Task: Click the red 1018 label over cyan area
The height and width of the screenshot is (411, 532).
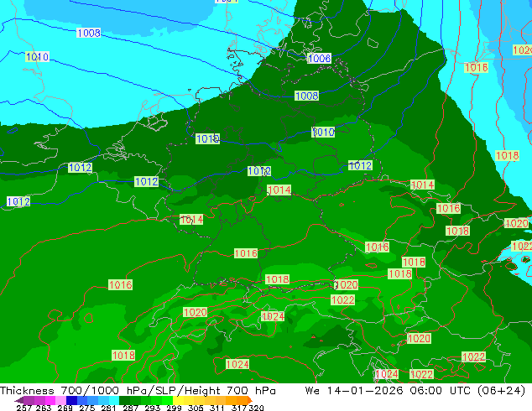Action: [507, 156]
